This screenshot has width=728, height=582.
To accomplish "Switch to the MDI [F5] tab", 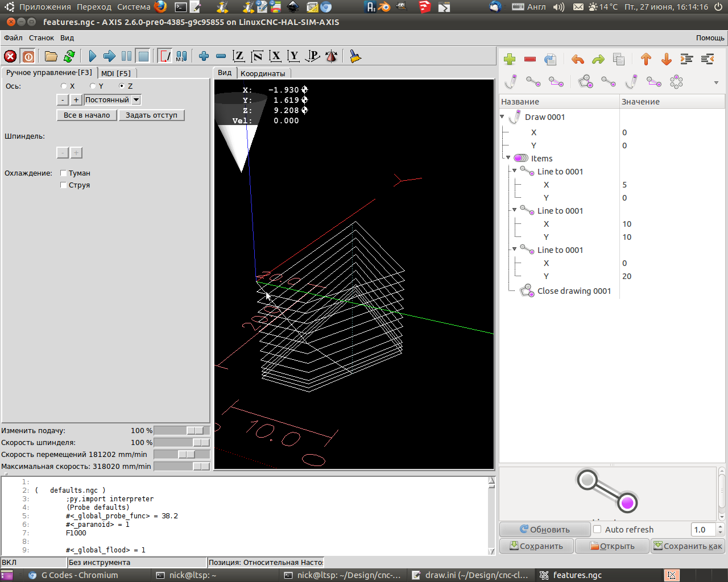I will pyautogui.click(x=116, y=73).
